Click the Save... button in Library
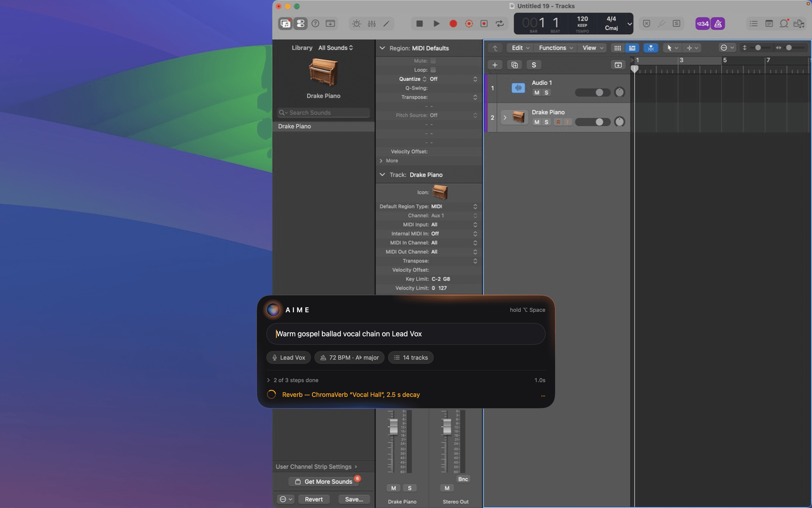Viewport: 812px width, 508px height. coord(354,499)
